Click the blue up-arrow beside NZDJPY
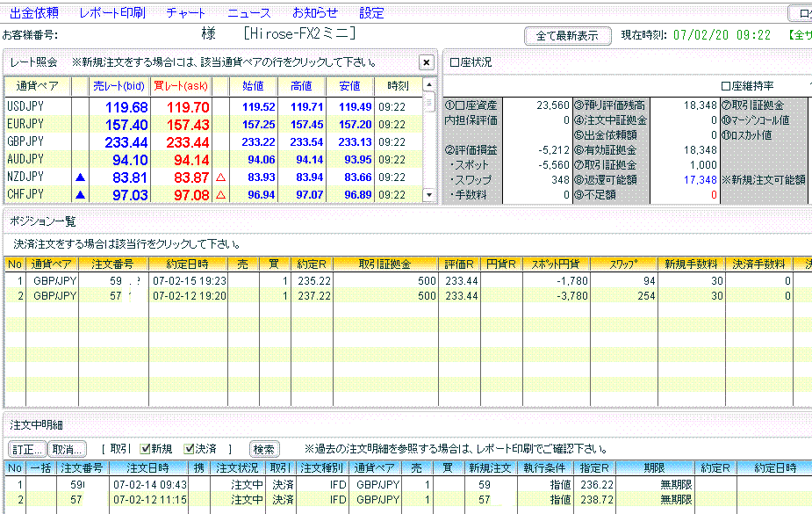The width and height of the screenshot is (812, 514). (x=81, y=177)
